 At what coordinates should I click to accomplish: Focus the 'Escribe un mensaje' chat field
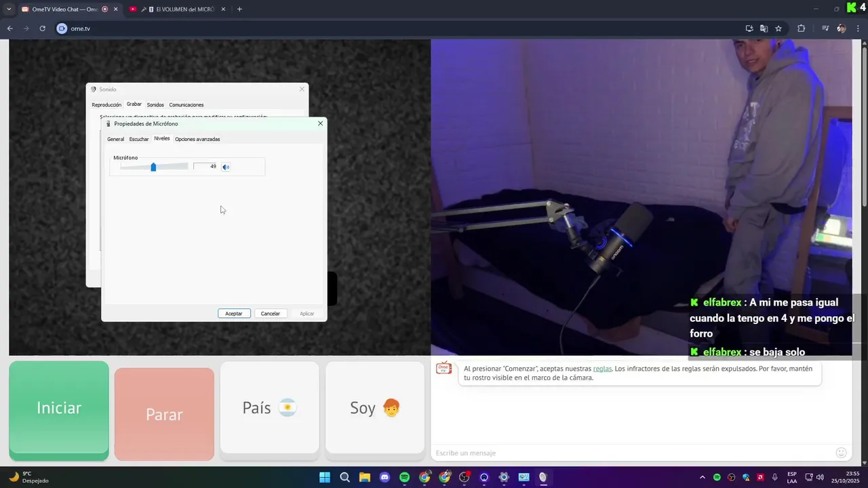[x=631, y=453]
